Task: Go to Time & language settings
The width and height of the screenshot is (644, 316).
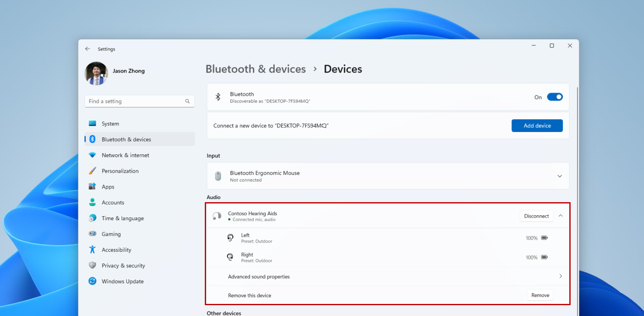Action: pos(122,218)
